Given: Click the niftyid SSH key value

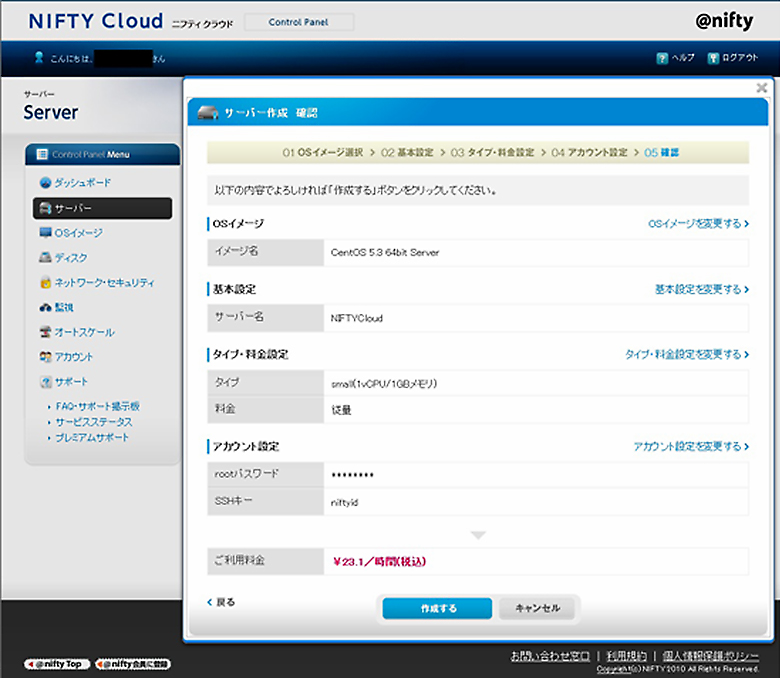Looking at the screenshot, I should [345, 503].
